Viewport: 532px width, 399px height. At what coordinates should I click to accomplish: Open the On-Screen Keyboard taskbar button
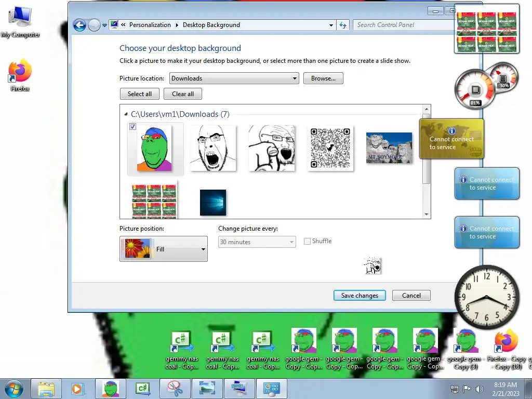click(240, 389)
